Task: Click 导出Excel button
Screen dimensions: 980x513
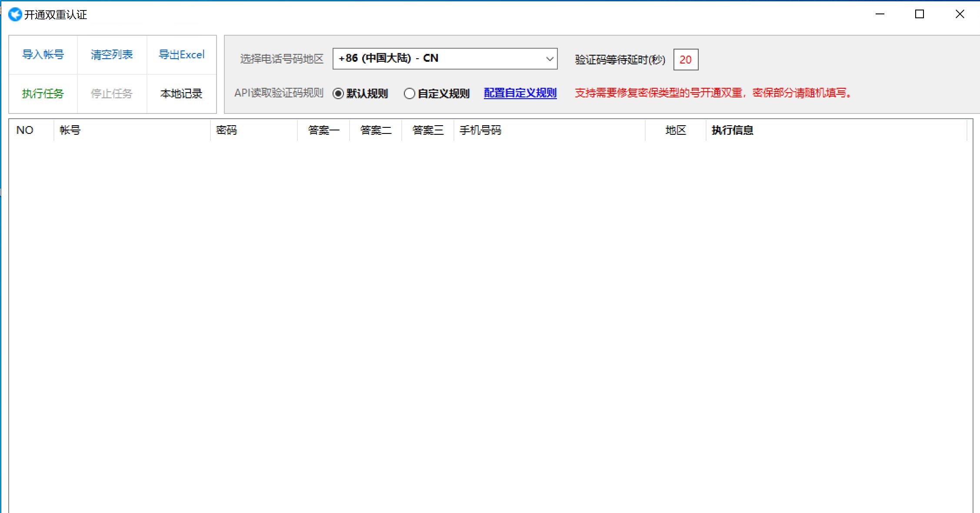Action: (181, 55)
